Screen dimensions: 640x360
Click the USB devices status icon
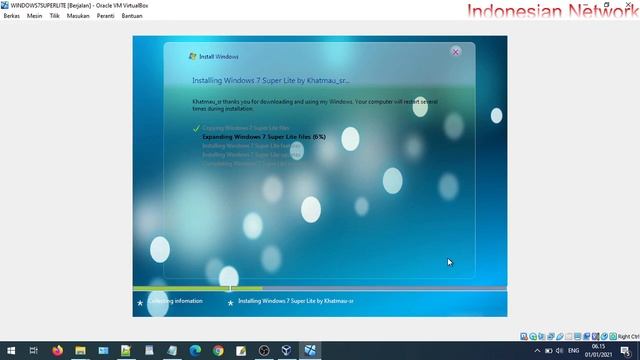[x=560, y=336]
